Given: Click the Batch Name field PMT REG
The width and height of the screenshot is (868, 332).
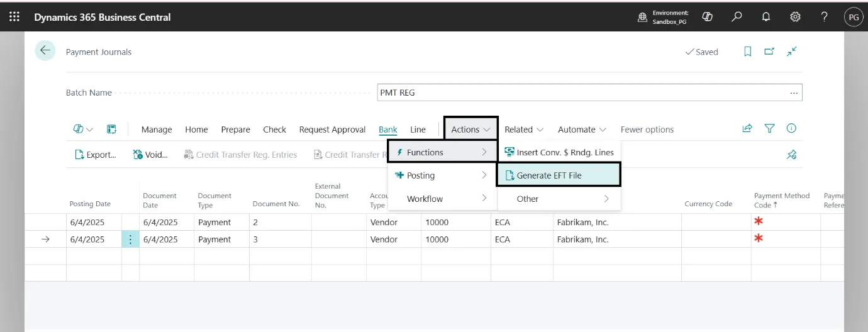Looking at the screenshot, I should click(582, 92).
